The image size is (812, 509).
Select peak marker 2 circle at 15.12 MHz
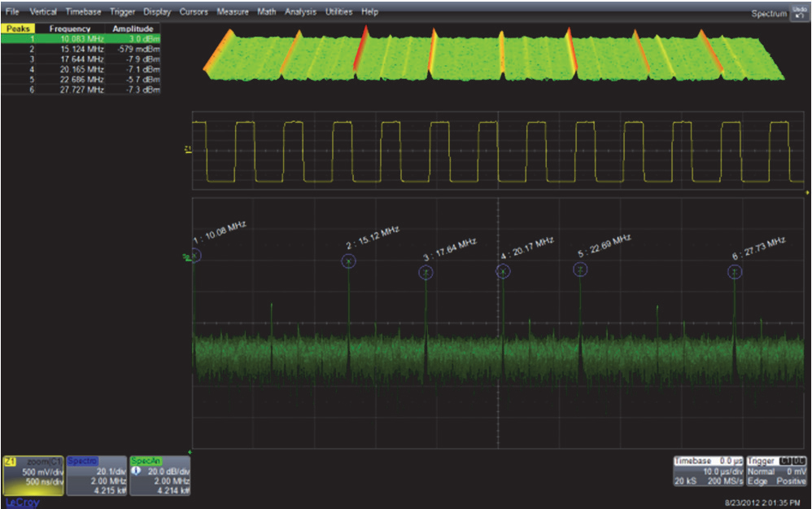pyautogui.click(x=348, y=261)
